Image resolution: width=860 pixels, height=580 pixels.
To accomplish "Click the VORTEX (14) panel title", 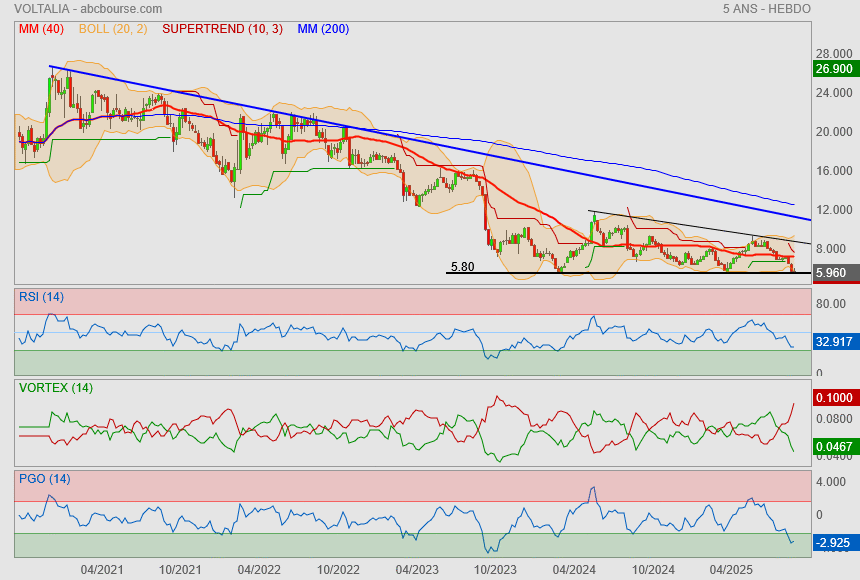I will click(56, 387).
